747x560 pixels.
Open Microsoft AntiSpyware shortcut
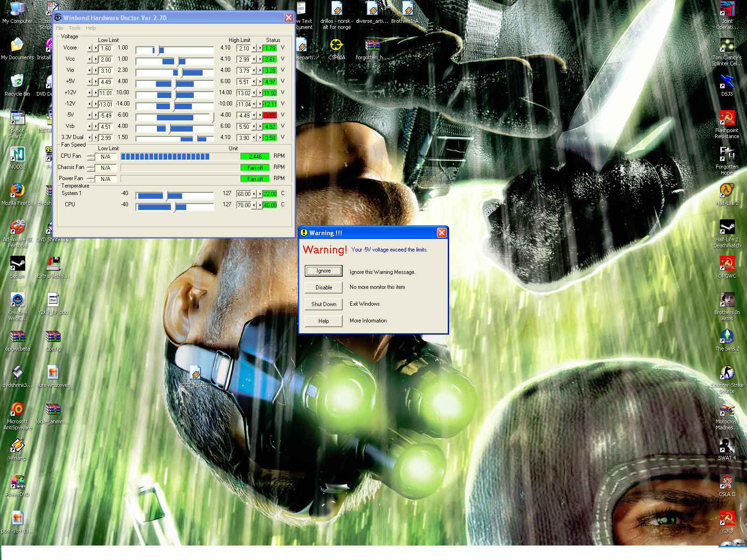click(x=17, y=416)
